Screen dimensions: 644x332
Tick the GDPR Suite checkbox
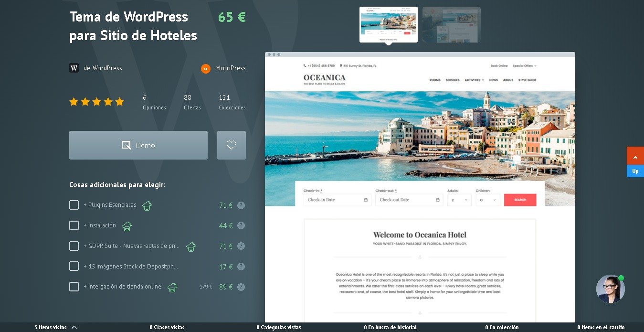click(74, 246)
